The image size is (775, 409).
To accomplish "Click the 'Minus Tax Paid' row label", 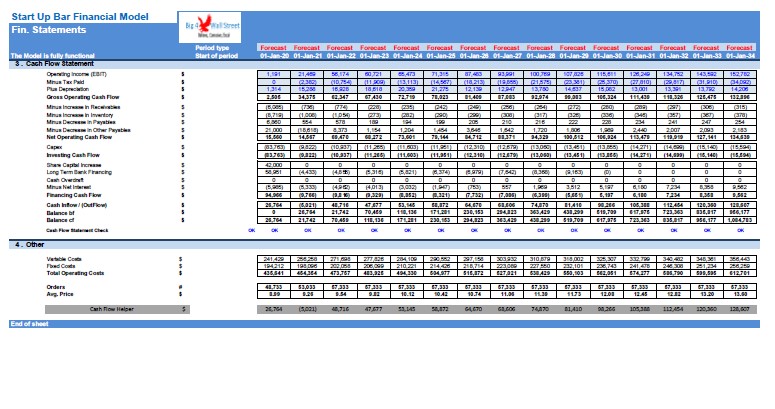I will [x=65, y=82].
